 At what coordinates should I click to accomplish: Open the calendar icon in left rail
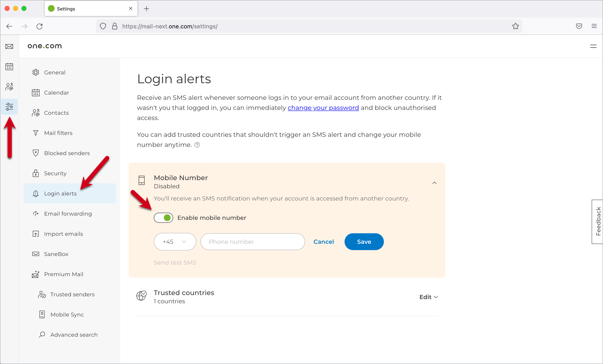9,67
